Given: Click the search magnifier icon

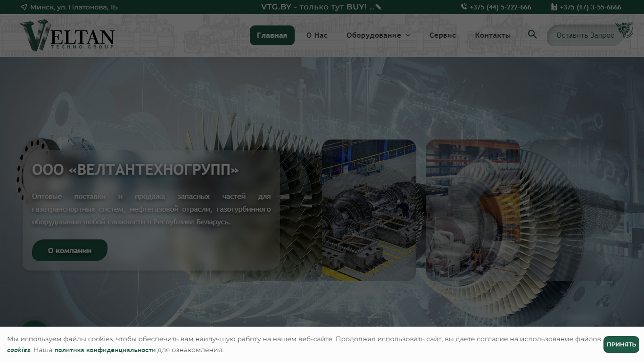Looking at the screenshot, I should point(532,34).
